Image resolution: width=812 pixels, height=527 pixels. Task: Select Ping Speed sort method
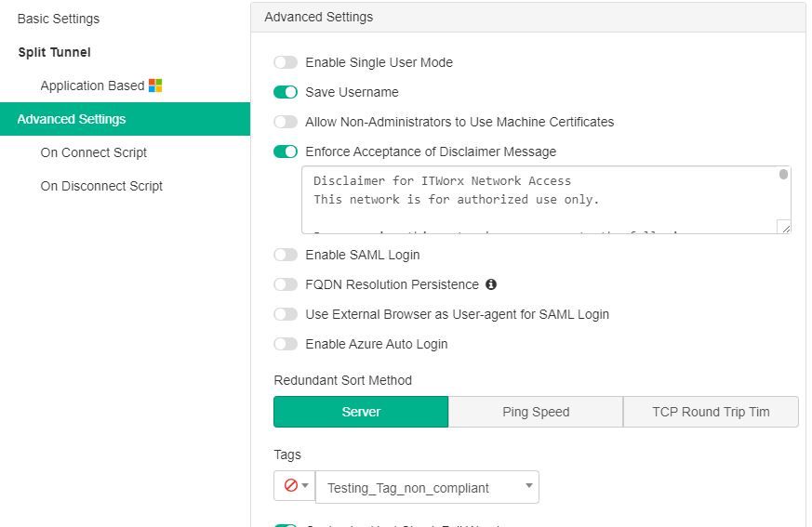click(x=536, y=412)
